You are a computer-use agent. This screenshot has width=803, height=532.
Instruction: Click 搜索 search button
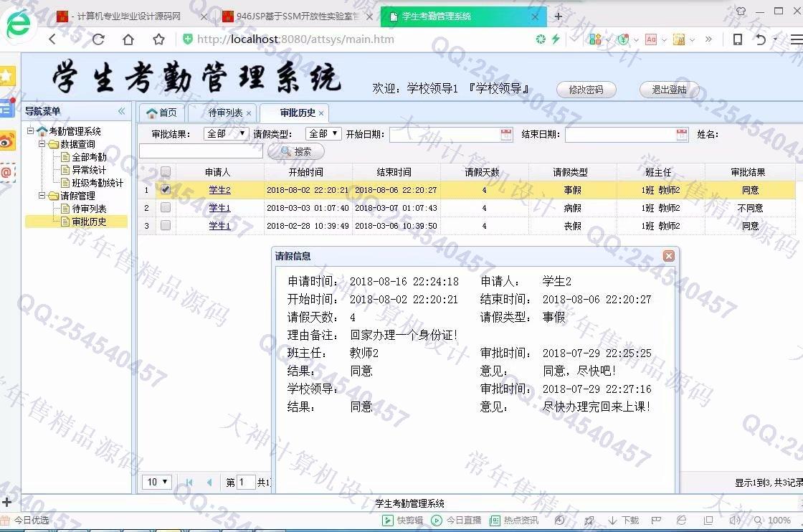[296, 151]
